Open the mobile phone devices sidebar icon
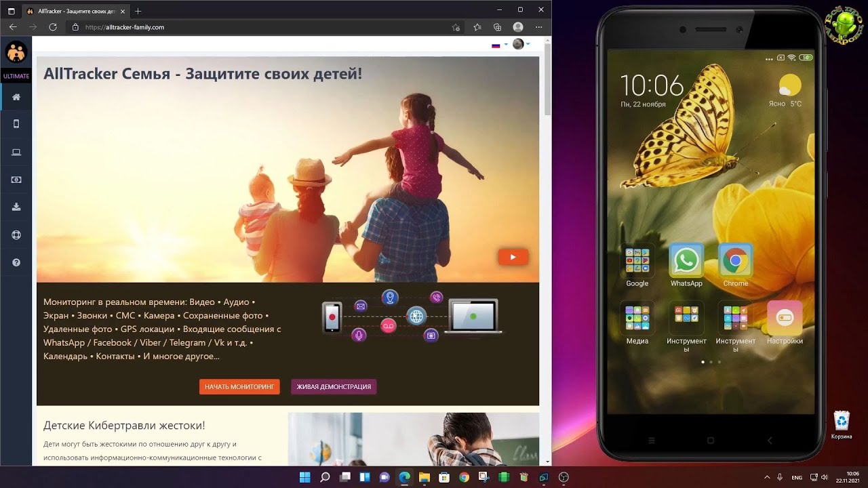The width and height of the screenshot is (868, 488). pyautogui.click(x=16, y=124)
